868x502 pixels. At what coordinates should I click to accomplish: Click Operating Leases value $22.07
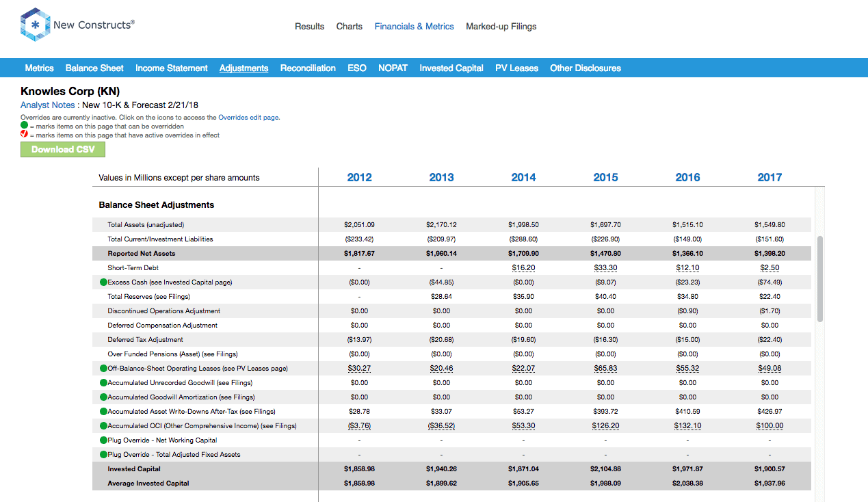tap(523, 369)
